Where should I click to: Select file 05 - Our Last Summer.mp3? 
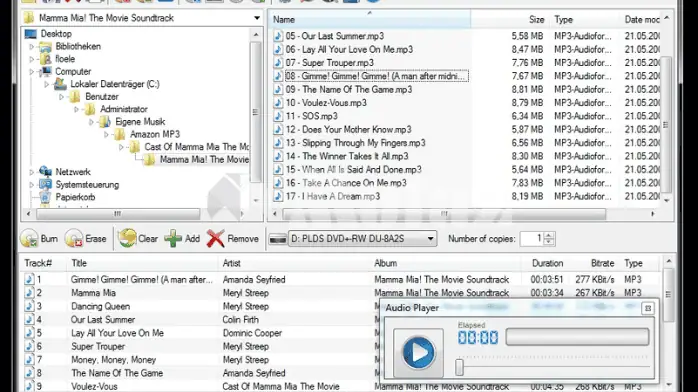click(334, 36)
